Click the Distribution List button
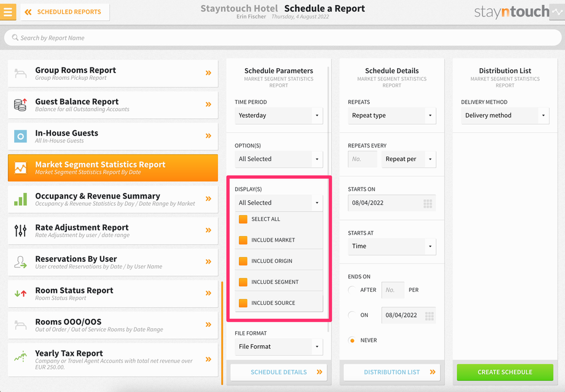The height and width of the screenshot is (392, 565). click(392, 372)
